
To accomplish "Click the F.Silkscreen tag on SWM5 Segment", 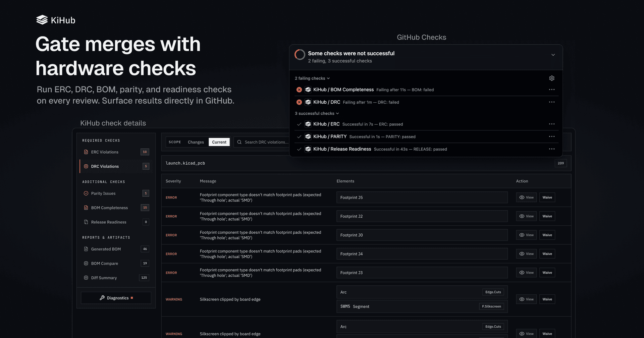I will pos(491,306).
